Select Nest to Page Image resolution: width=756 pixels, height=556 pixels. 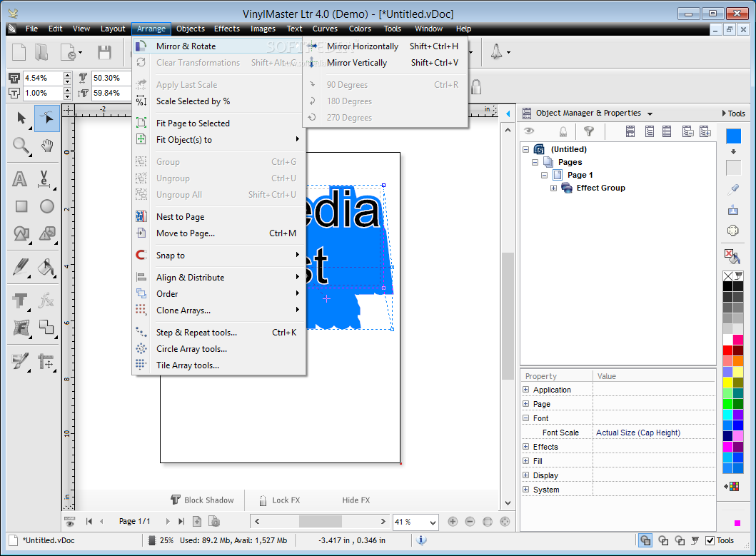pos(219,217)
